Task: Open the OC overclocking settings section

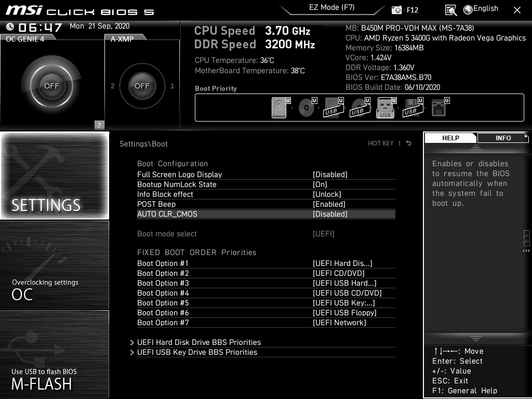Action: point(55,265)
